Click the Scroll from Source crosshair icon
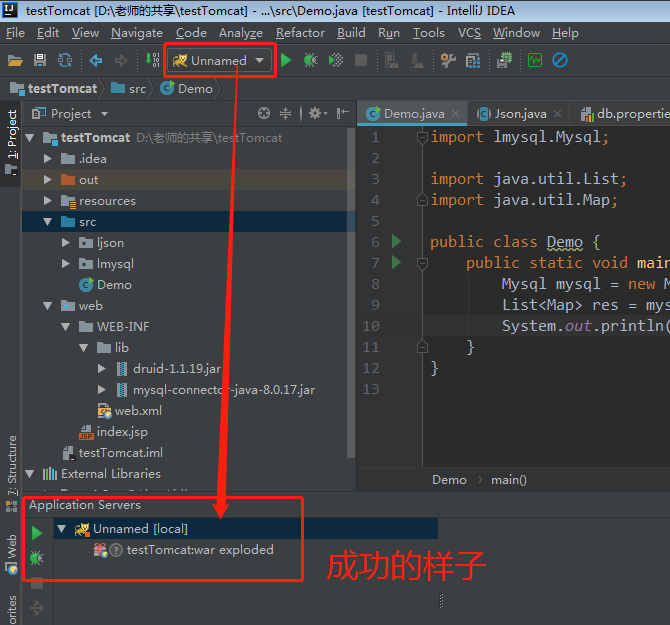Screen dimensions: 670x625 point(264,113)
